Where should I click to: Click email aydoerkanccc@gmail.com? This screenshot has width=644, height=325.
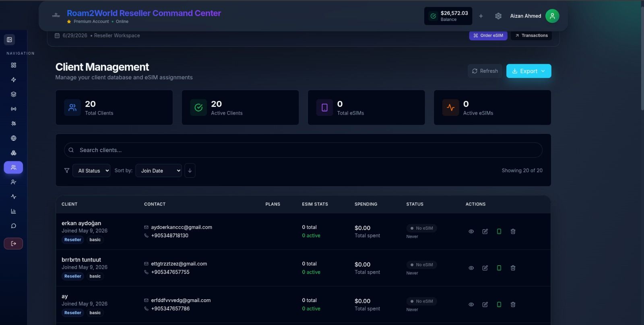(x=182, y=227)
